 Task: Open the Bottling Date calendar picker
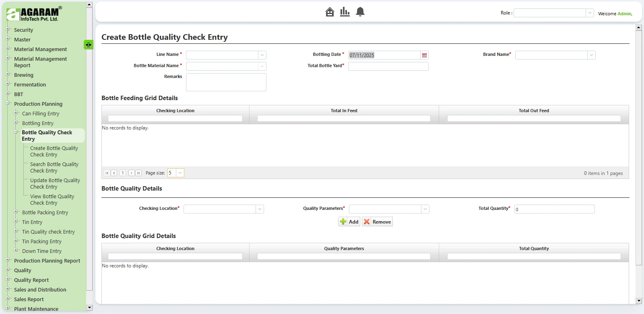pyautogui.click(x=424, y=55)
